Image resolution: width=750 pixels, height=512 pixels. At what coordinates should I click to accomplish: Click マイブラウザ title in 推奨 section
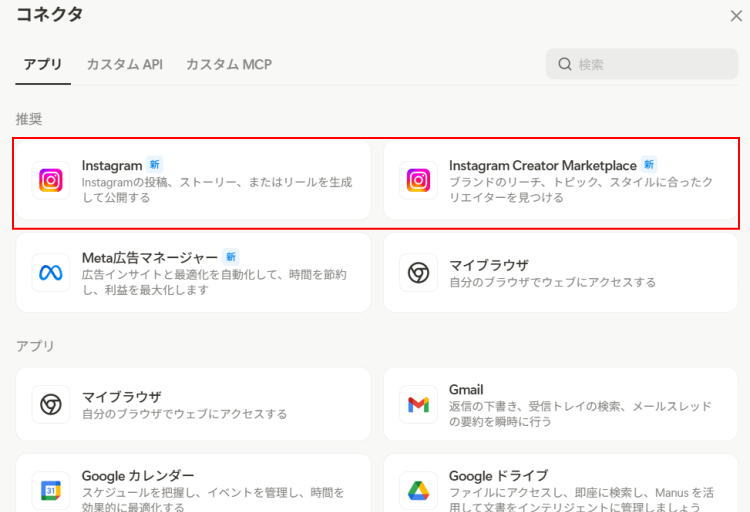489,265
